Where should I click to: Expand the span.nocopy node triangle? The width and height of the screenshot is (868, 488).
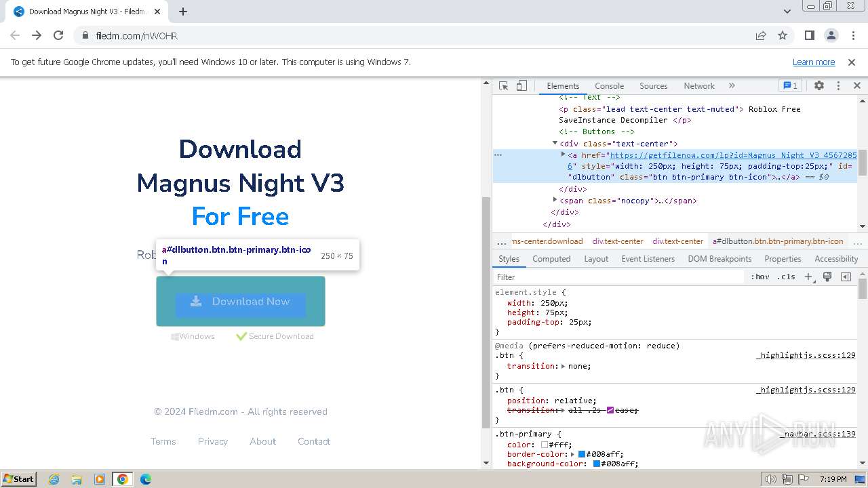point(555,200)
